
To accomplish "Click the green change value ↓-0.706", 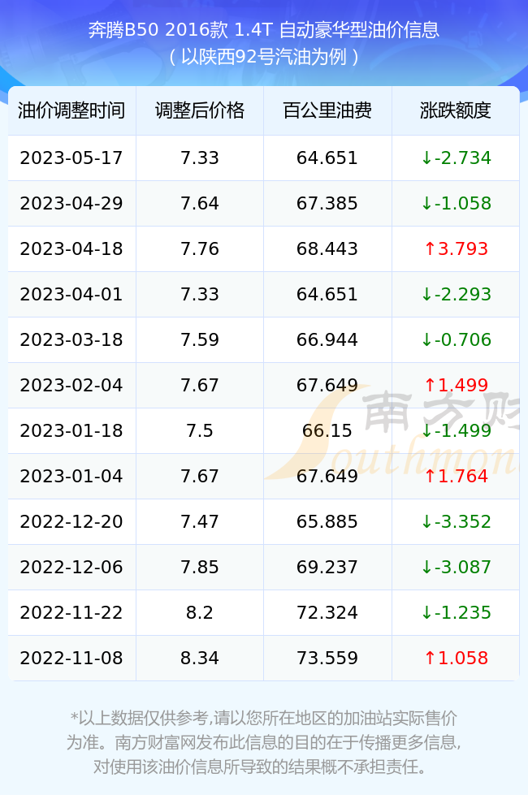I will coord(456,340).
